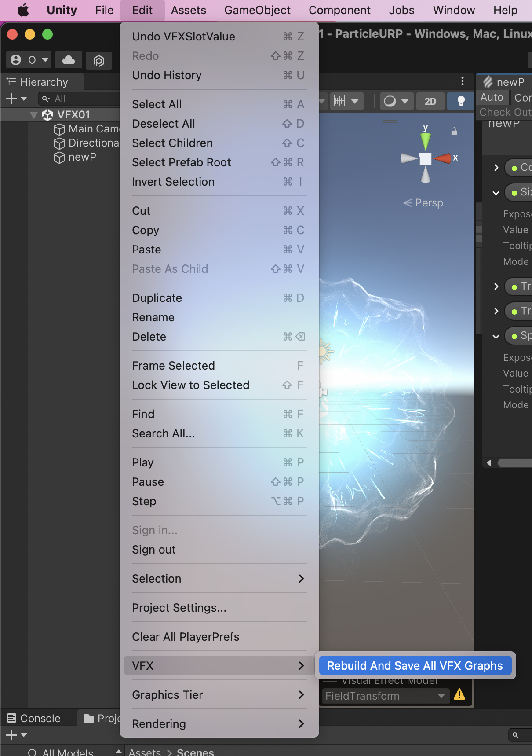Choose Search All... entry
Image resolution: width=532 pixels, height=756 pixels.
219,433
